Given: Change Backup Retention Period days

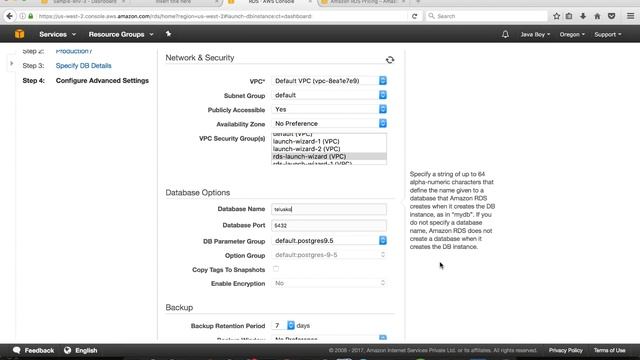Looking at the screenshot, I should [283, 325].
